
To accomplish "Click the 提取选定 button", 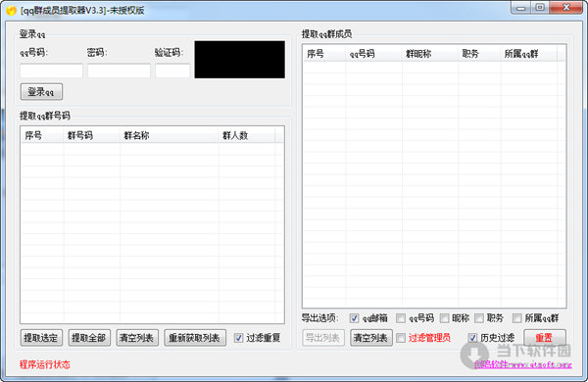I will (x=41, y=338).
